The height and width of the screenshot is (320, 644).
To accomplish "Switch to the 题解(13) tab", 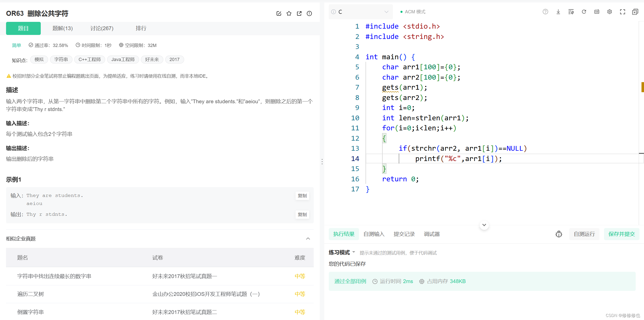I will click(x=62, y=28).
